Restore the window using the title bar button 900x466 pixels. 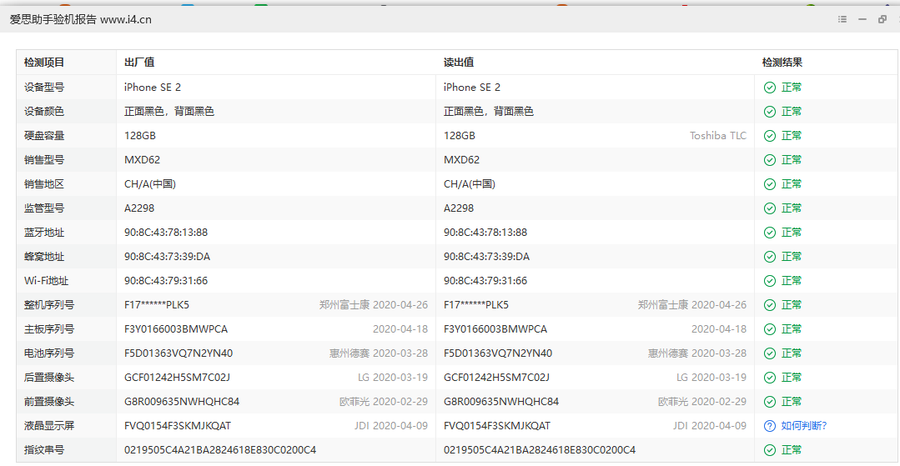[882, 19]
